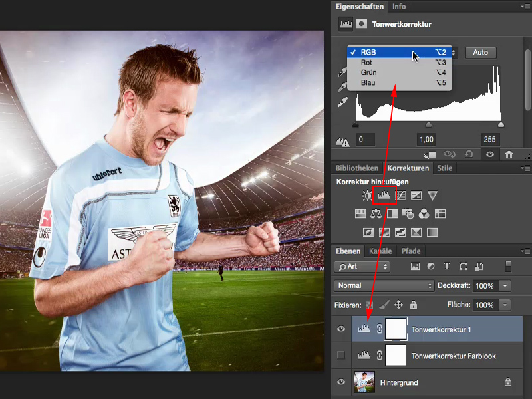Switch to the Bibliotheken tab
The width and height of the screenshot is (532, 399).
357,168
